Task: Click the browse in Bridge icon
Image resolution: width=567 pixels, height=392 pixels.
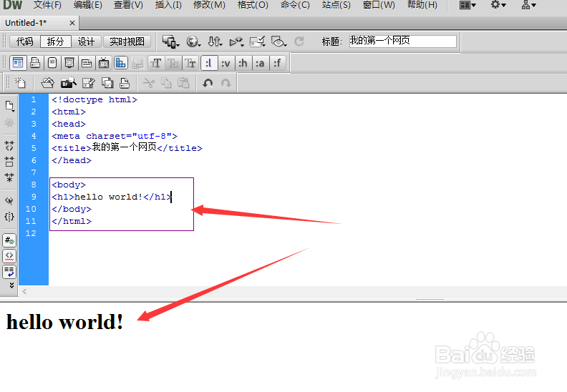Action: [68, 83]
